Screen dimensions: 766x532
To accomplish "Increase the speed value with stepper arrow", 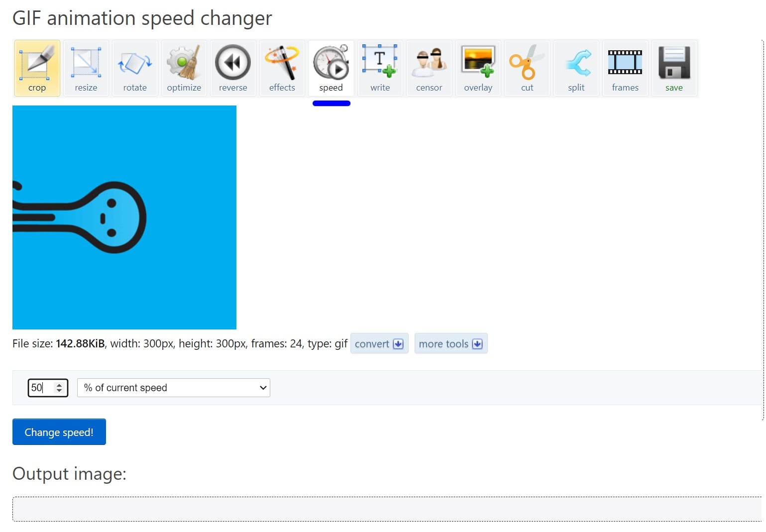I will (x=59, y=385).
